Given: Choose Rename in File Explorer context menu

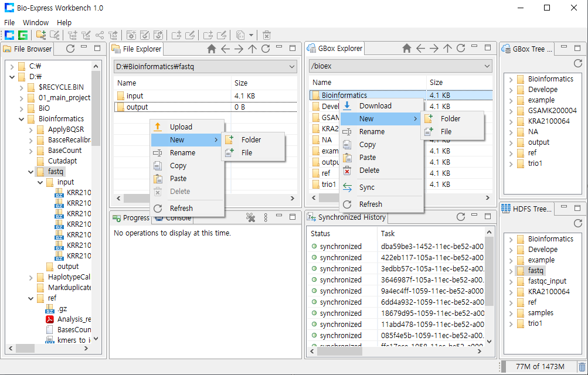Looking at the screenshot, I should click(x=188, y=152).
